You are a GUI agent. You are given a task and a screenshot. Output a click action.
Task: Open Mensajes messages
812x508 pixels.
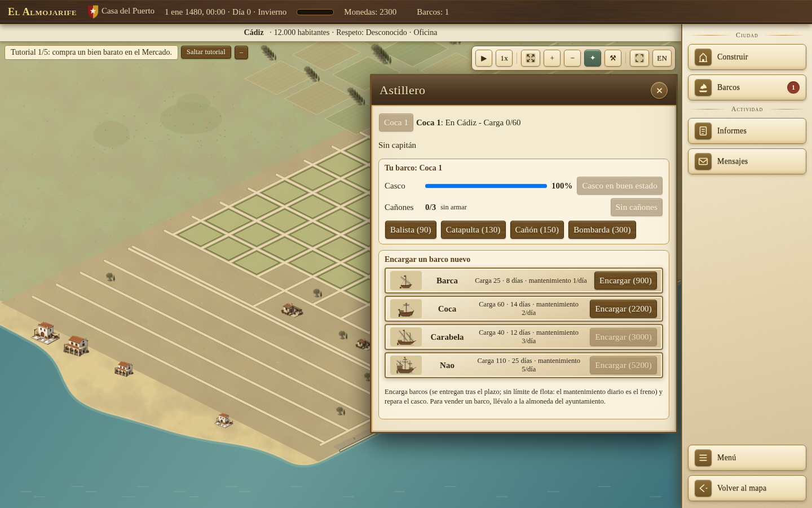pyautogui.click(x=747, y=161)
